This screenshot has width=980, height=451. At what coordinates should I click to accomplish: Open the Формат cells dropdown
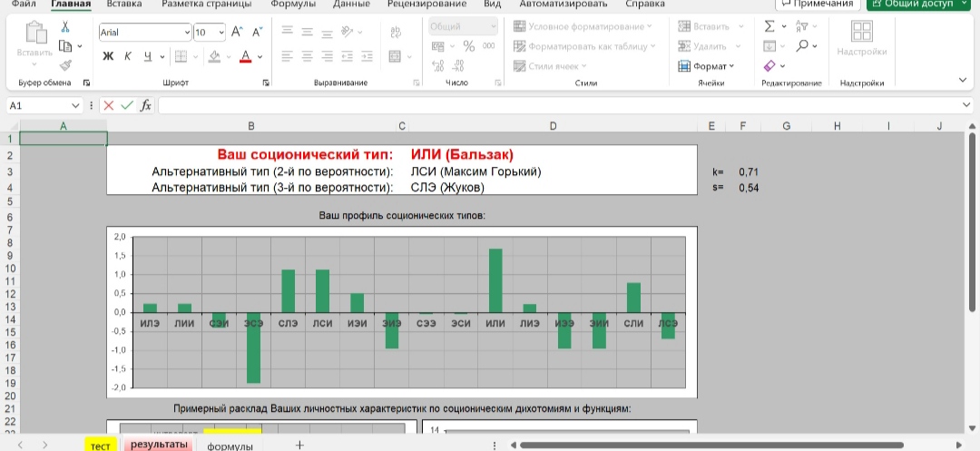[x=706, y=65]
